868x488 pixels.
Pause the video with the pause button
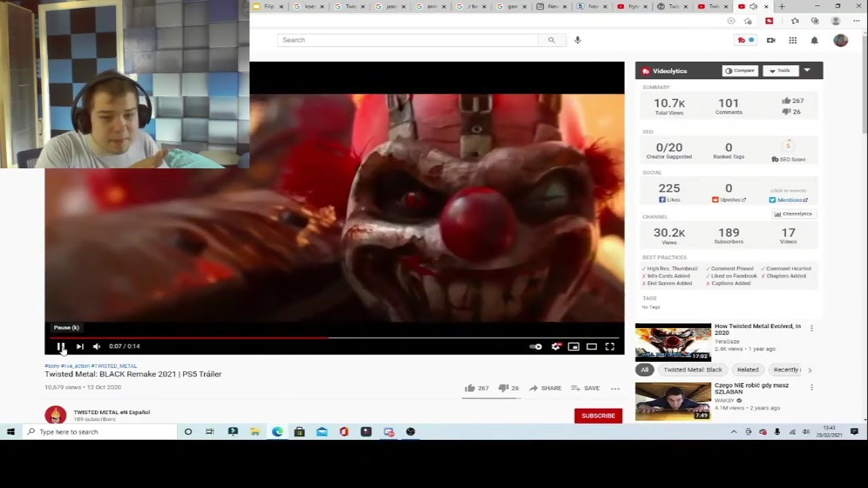[61, 346]
